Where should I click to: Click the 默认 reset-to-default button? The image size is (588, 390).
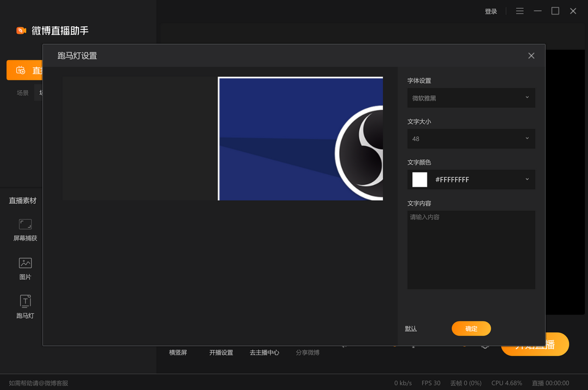point(411,329)
